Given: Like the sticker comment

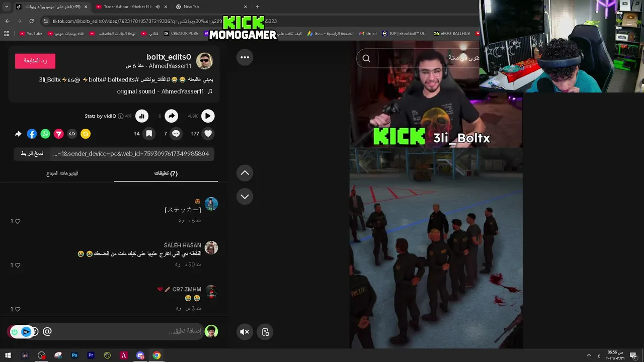Looking at the screenshot, I should point(18,221).
